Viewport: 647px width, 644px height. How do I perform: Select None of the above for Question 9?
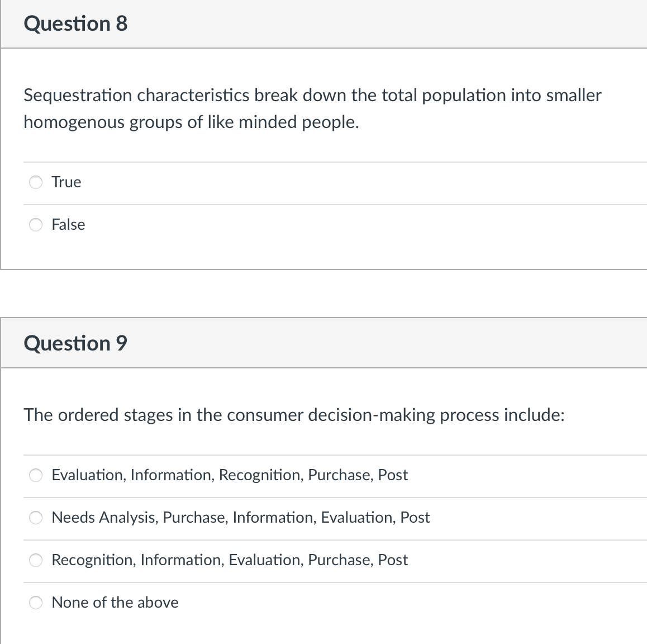point(35,603)
